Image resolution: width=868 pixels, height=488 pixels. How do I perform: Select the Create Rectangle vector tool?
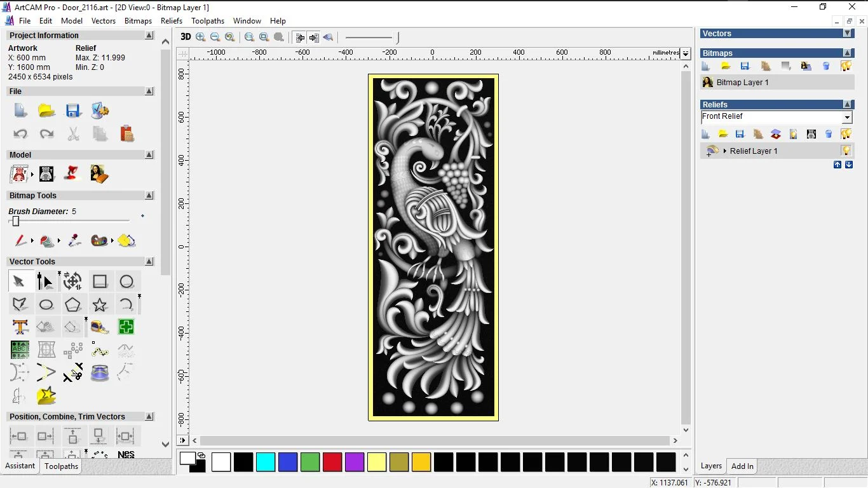click(x=100, y=281)
